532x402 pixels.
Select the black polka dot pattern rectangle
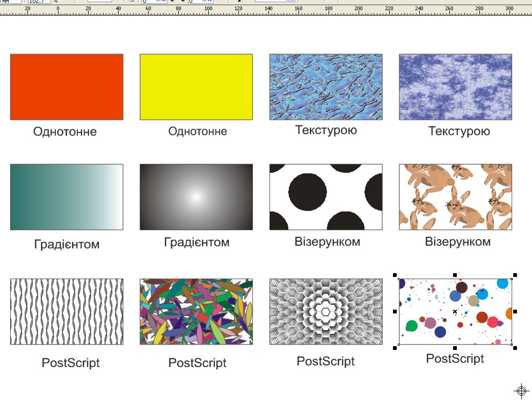point(326,197)
